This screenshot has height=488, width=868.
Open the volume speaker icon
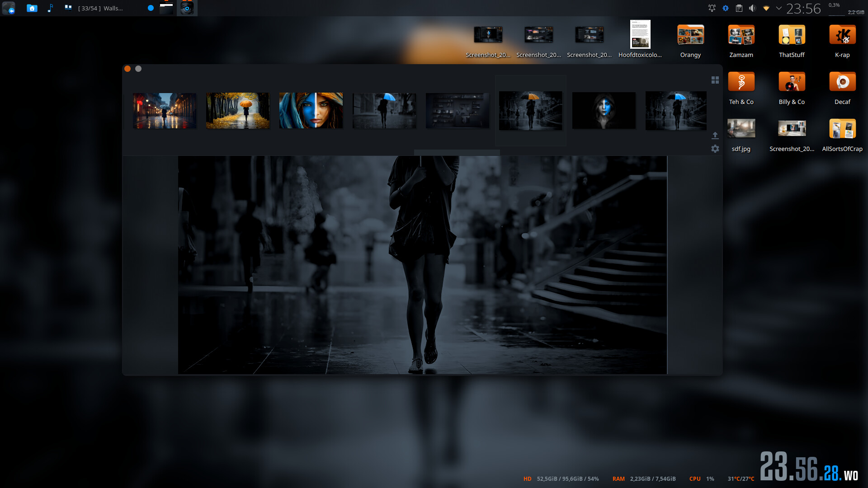point(752,8)
